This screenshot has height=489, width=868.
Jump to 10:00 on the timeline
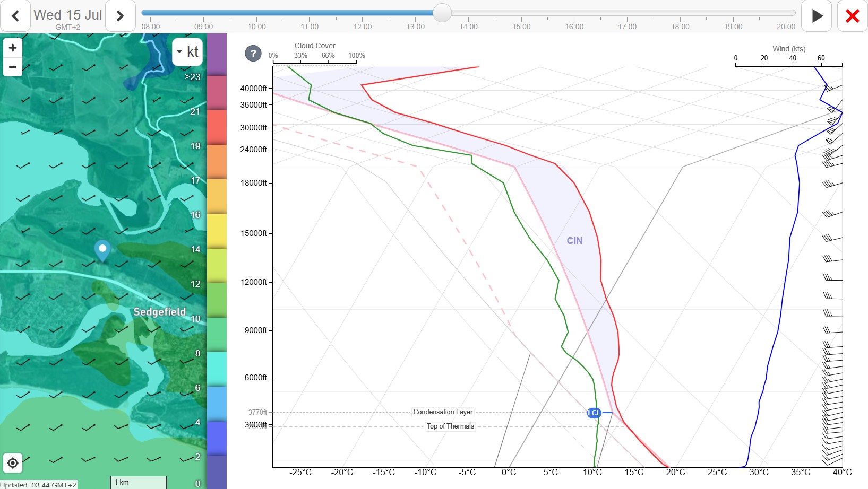[256, 27]
